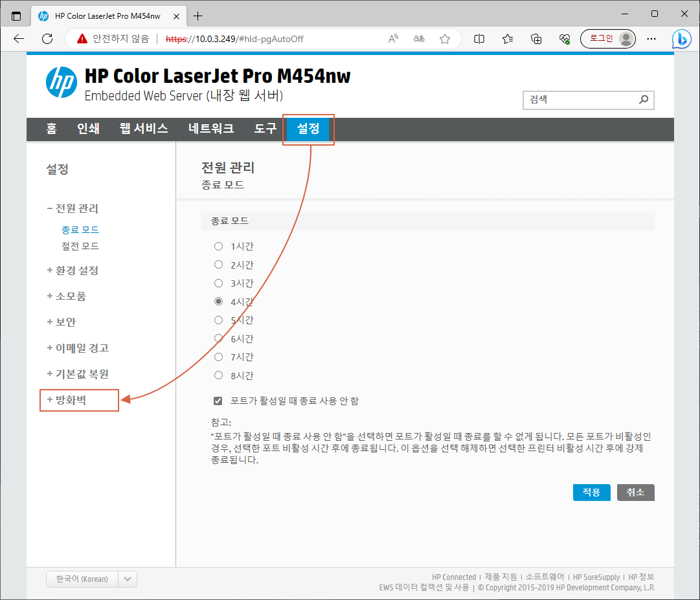Toggle 포트가 활성일 때 종료 사용 안 함 checkbox
The height and width of the screenshot is (600, 700).
click(218, 401)
